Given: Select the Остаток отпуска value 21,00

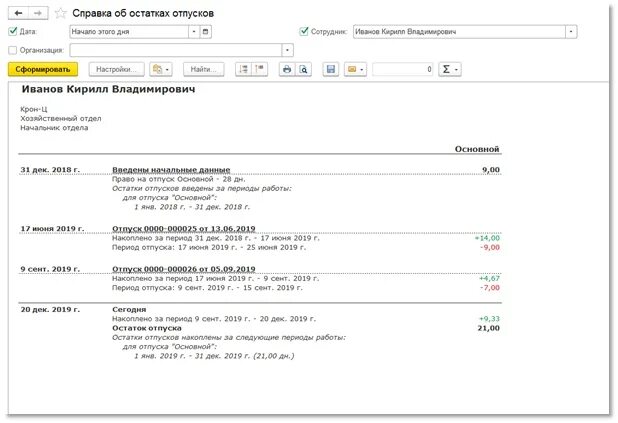Looking at the screenshot, I should (488, 328).
